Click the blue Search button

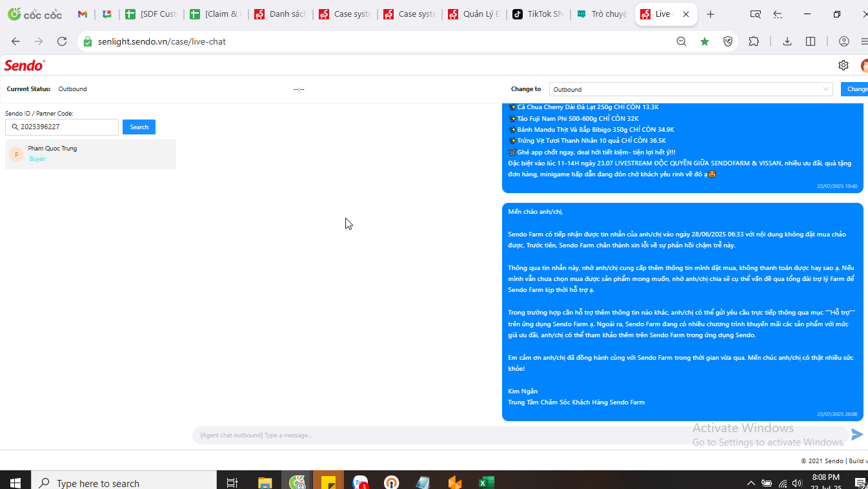point(139,127)
